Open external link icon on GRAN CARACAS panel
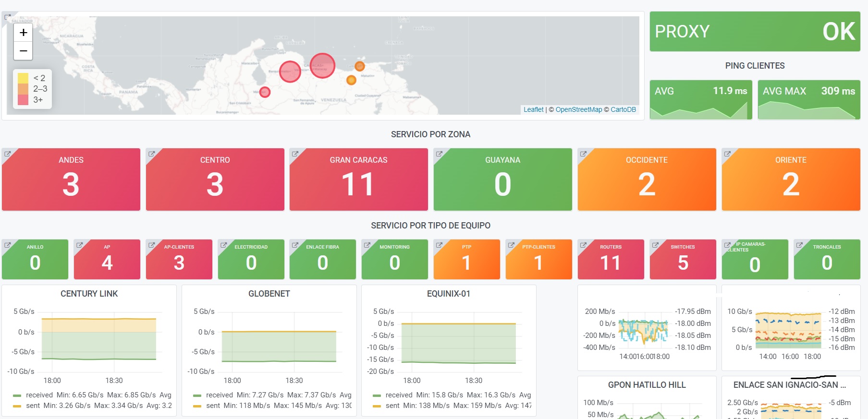 [x=295, y=154]
